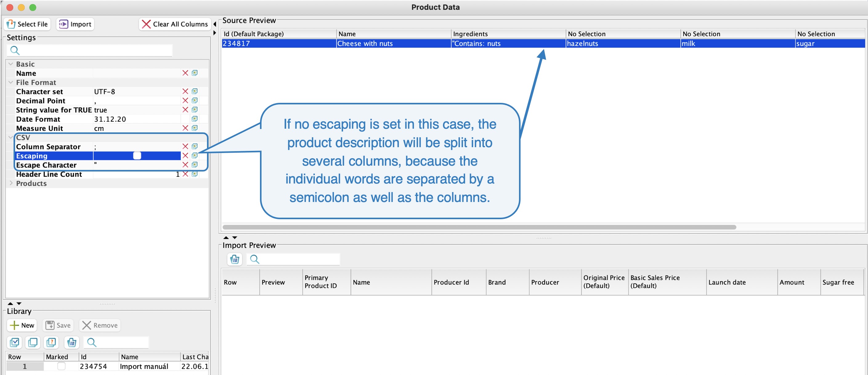868x375 pixels.
Task: Select library row 'Import manuál'
Action: point(108,366)
